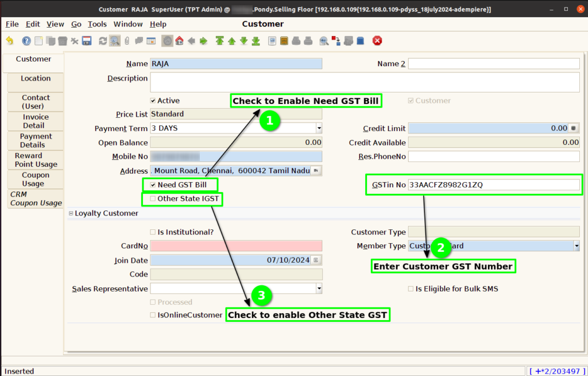Click the Attachment paperclip icon
This screenshot has height=376, width=588.
127,41
